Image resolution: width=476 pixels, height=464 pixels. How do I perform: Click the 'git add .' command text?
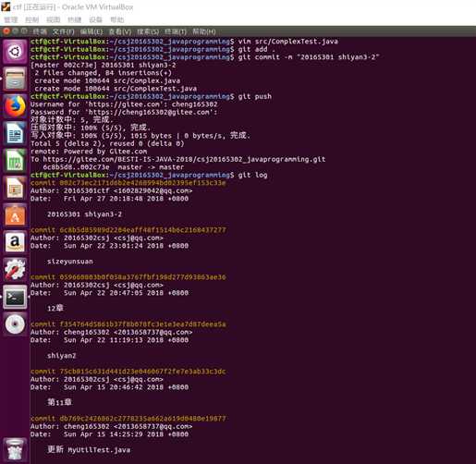[256, 49]
